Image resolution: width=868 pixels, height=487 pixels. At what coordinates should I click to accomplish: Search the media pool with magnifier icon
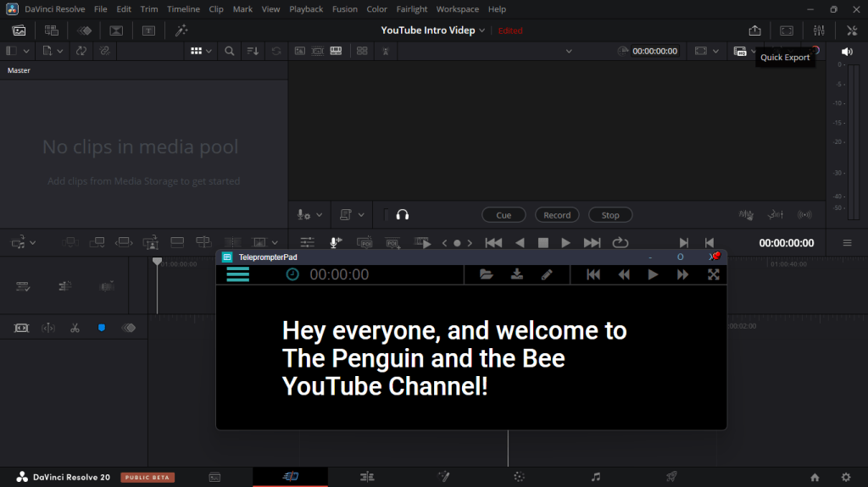(x=230, y=51)
